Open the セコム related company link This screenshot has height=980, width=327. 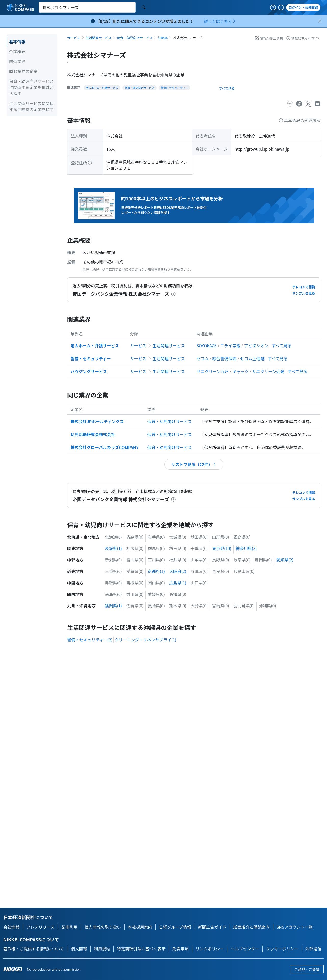(x=202, y=359)
